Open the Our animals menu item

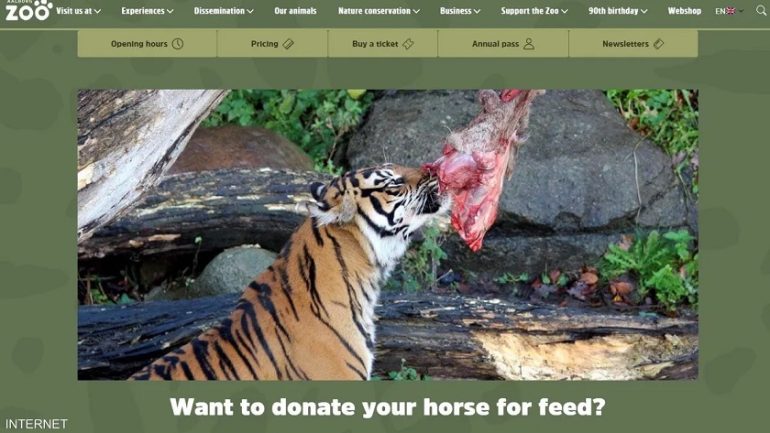point(295,11)
